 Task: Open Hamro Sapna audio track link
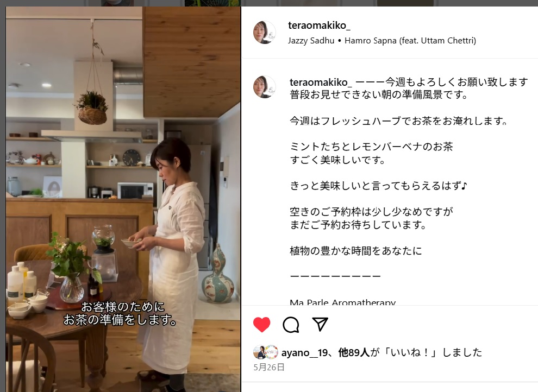pyautogui.click(x=410, y=40)
